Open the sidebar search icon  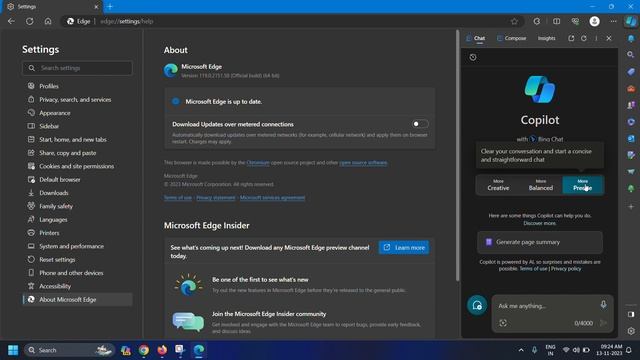[631, 54]
